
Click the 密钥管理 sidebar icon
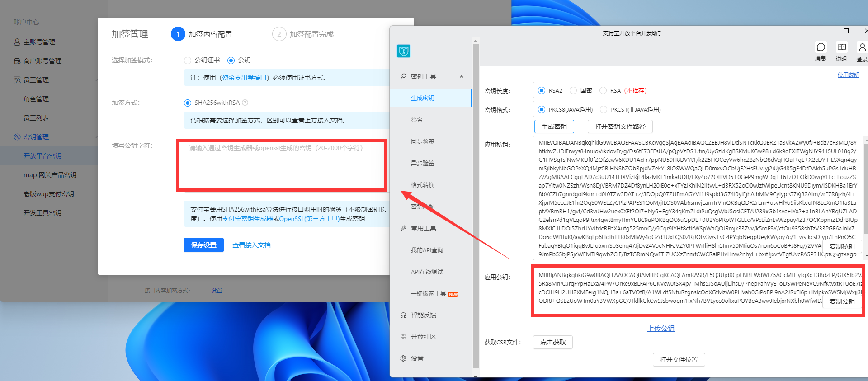(17, 137)
